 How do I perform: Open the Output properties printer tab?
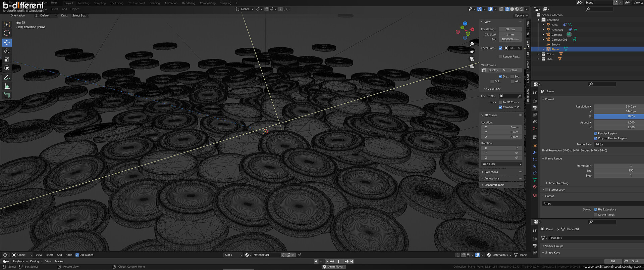(535, 107)
